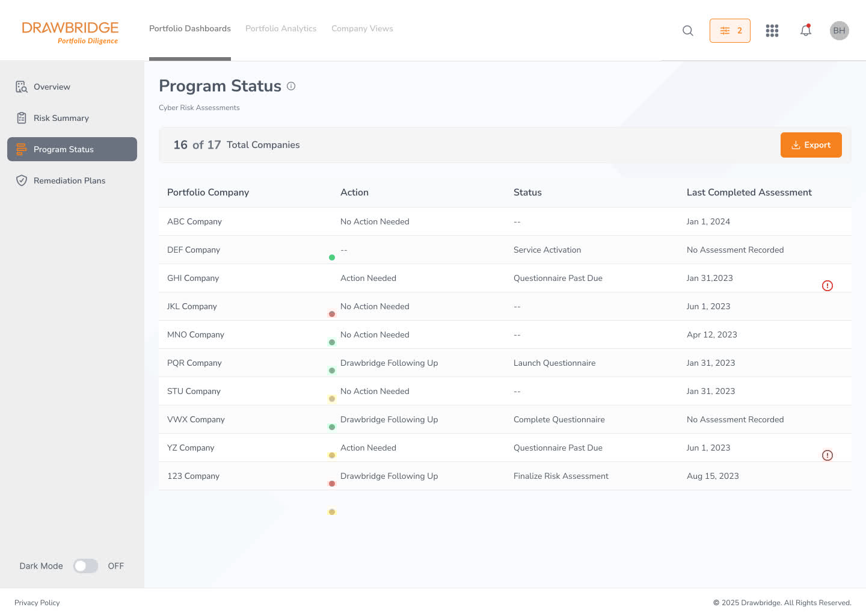This screenshot has height=616, width=866.
Task: Open the notifications bell
Action: click(x=806, y=31)
